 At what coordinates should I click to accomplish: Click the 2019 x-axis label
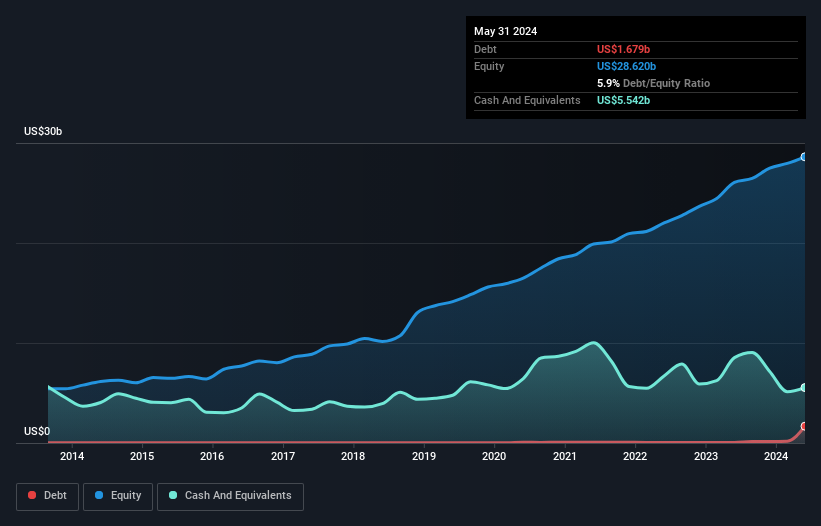point(424,456)
